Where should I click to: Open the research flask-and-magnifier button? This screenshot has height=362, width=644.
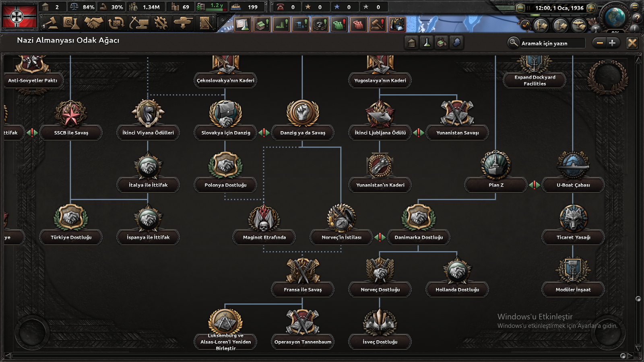point(72,23)
